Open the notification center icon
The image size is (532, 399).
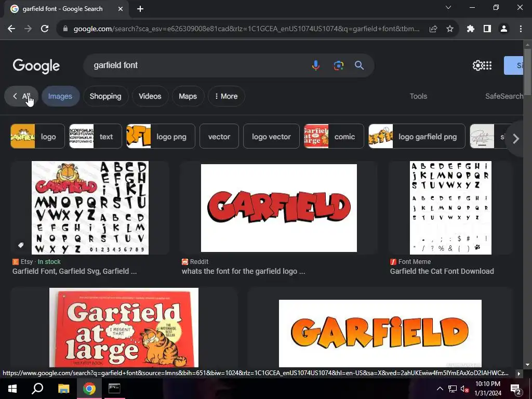pos(516,389)
